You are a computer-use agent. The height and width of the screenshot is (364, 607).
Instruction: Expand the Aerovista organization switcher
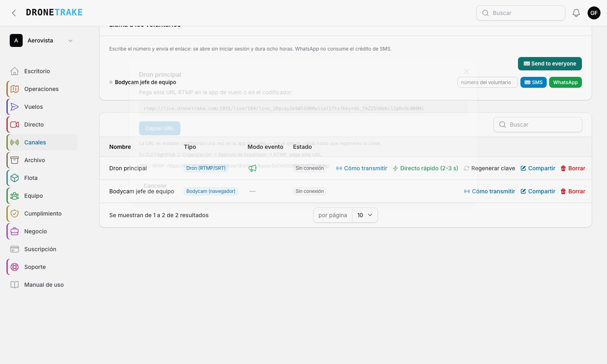[42, 40]
